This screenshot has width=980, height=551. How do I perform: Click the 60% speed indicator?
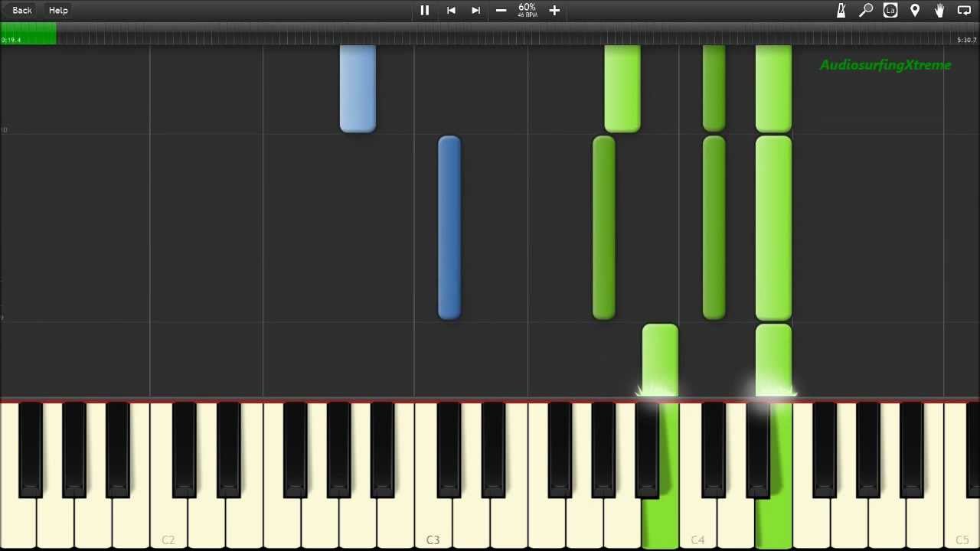pyautogui.click(x=527, y=10)
